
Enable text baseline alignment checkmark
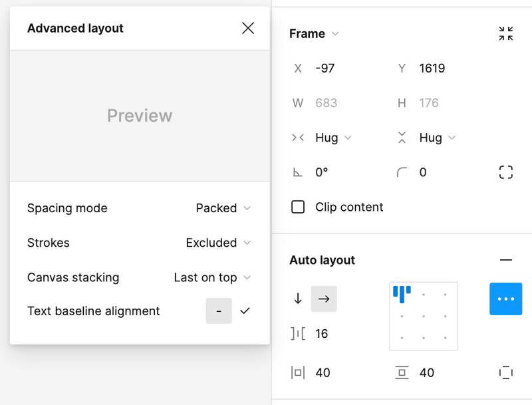(245, 311)
